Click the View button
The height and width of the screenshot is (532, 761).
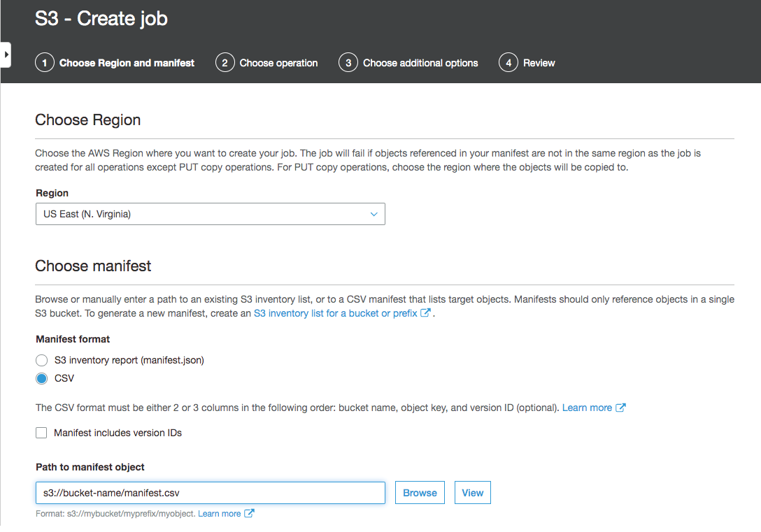(x=472, y=492)
